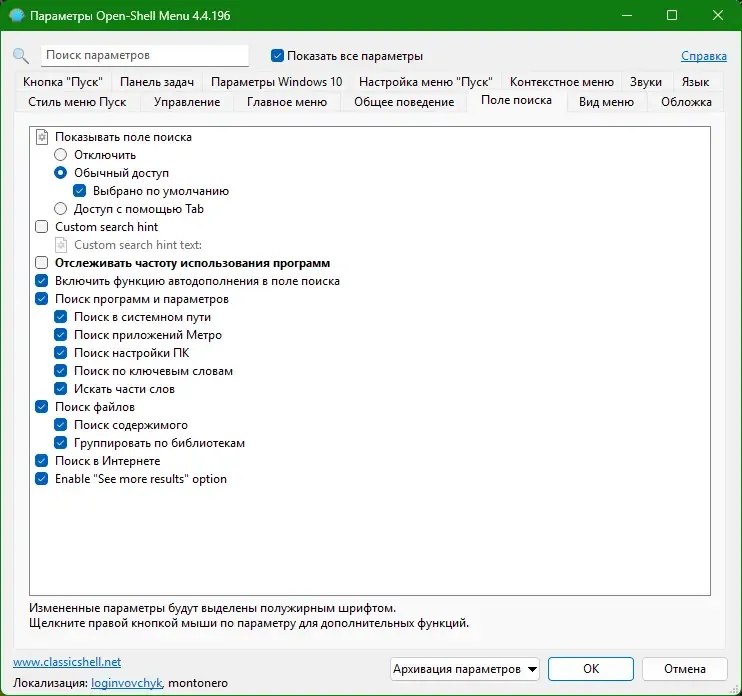Click the Отмена button
This screenshot has height=696, width=742.
(x=684, y=669)
